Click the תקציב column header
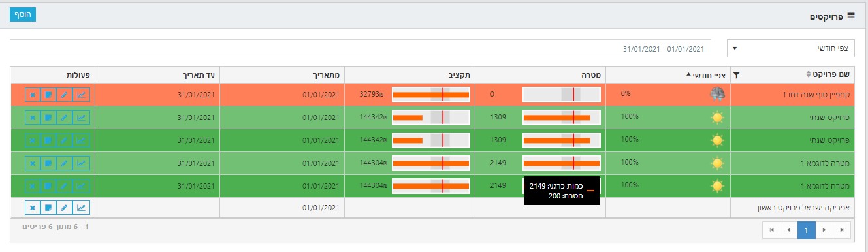 pos(410,74)
